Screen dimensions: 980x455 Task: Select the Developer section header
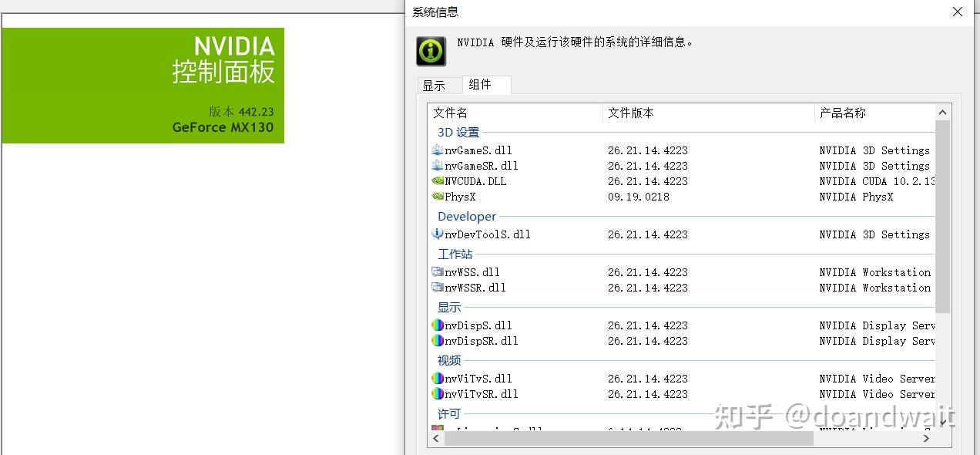pyautogui.click(x=466, y=217)
